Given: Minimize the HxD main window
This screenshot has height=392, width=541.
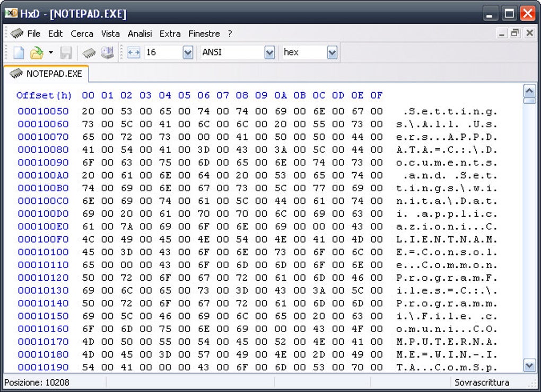Looking at the screenshot, I should [490, 13].
